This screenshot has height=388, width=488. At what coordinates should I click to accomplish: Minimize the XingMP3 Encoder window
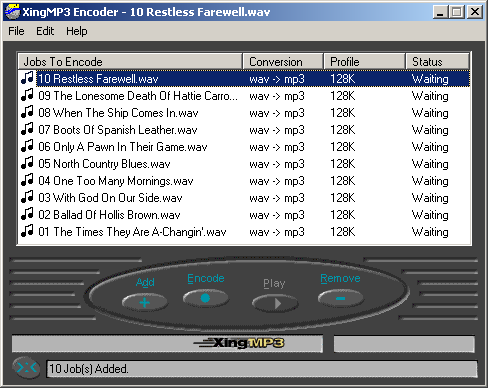point(440,12)
